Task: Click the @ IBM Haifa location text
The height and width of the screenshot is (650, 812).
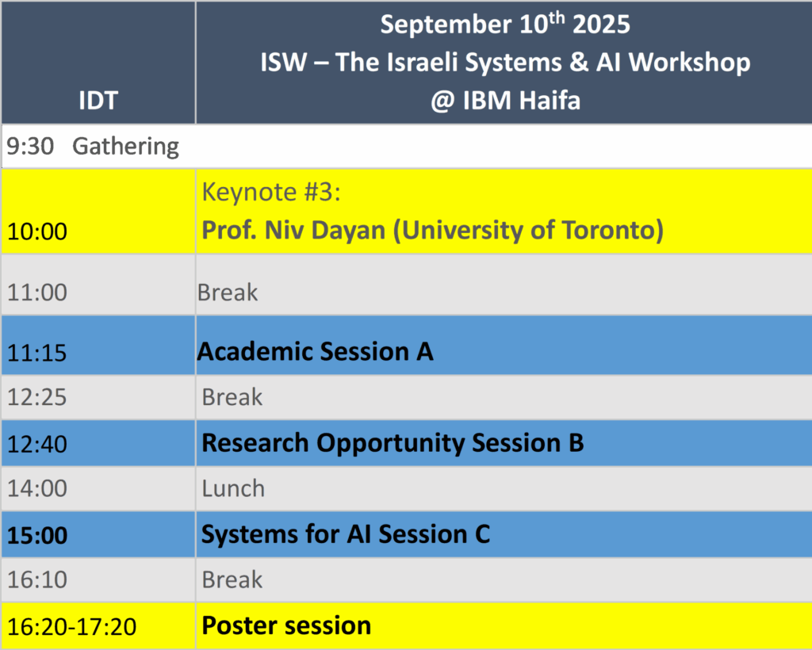Action: pos(505,100)
